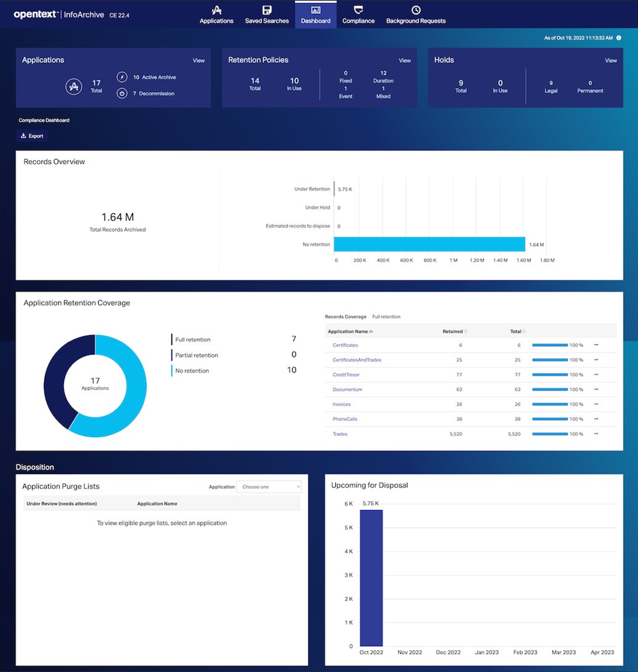Open the Trades application link
This screenshot has height=672, width=638.
point(340,434)
